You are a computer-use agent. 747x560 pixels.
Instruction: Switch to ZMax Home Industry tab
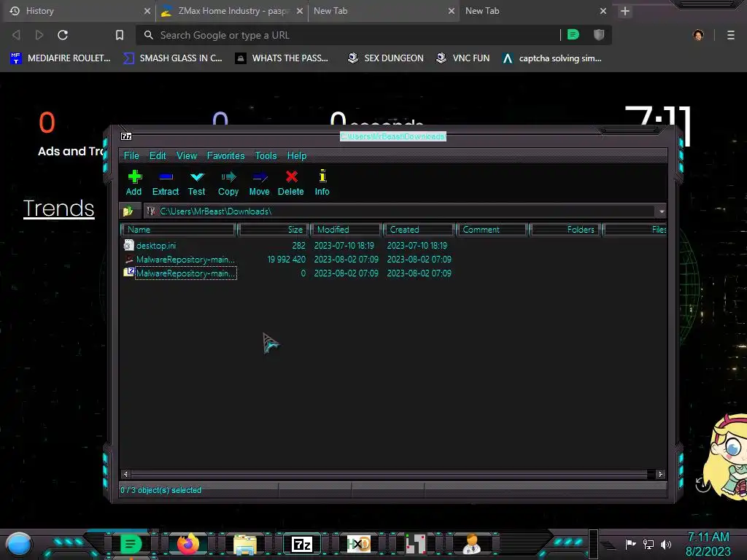[x=232, y=11]
